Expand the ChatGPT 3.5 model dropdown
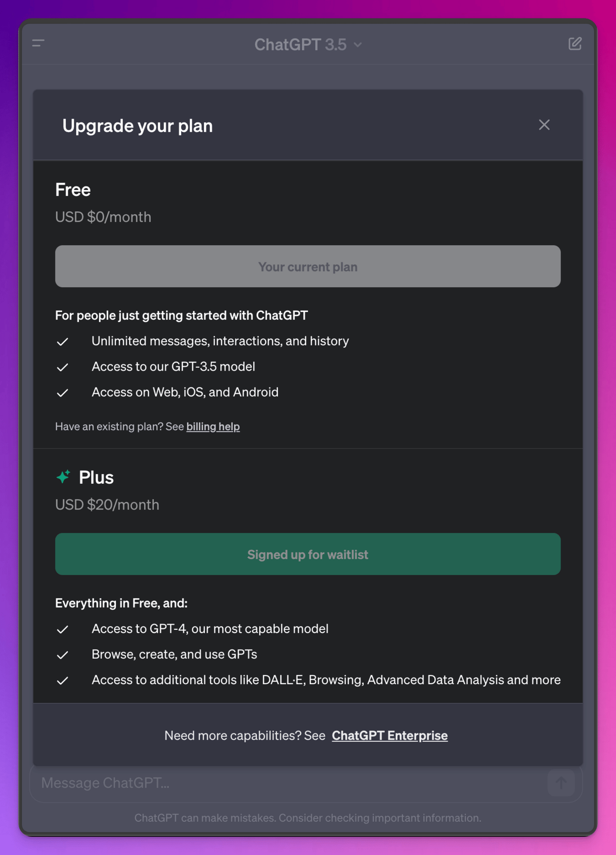This screenshot has height=855, width=616. [308, 44]
